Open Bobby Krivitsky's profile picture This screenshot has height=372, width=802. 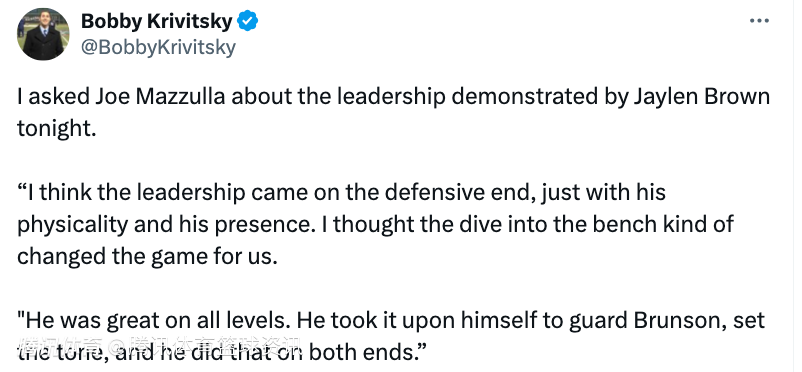[x=43, y=34]
